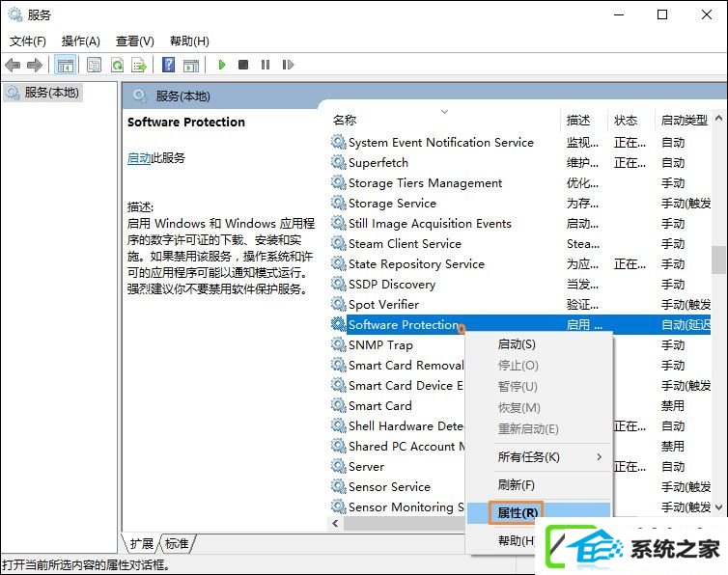This screenshot has width=728, height=575.
Task: Select Sensor Monitoring service row
Action: (x=398, y=507)
